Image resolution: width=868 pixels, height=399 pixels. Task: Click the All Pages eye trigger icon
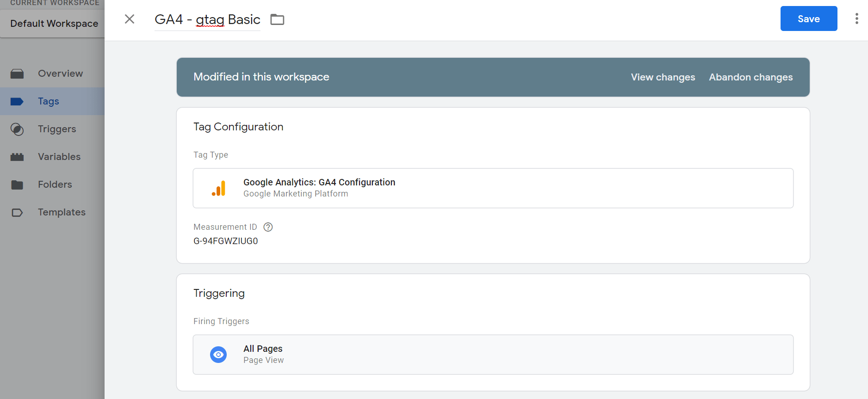218,355
